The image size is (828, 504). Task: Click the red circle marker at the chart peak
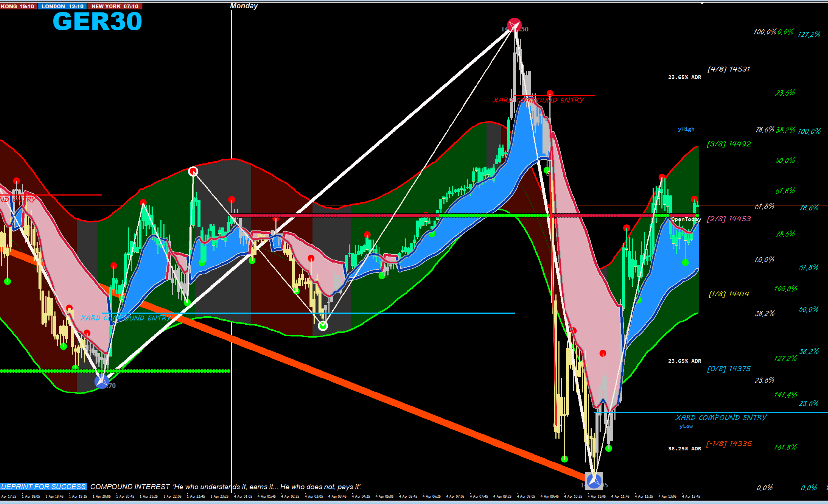point(515,25)
